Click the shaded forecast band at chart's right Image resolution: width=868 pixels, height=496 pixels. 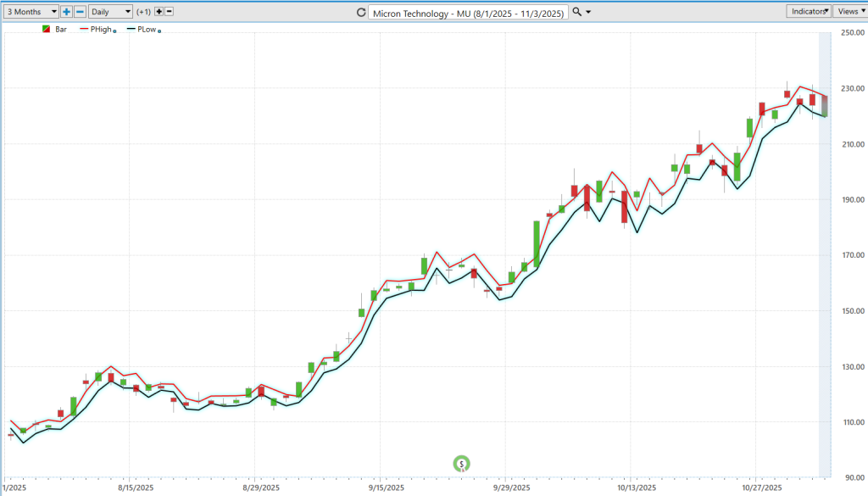click(825, 254)
